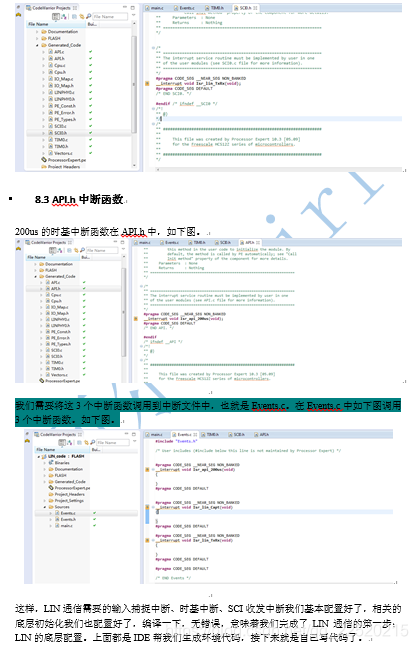Minimize CodeWarrior Projects panel in SCI0.h screenshot
The image size is (418, 649).
[125, 7]
